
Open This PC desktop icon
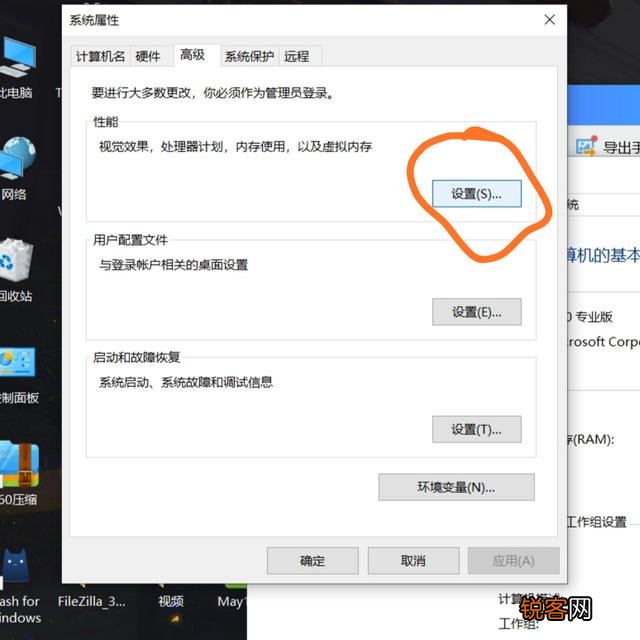click(x=16, y=57)
